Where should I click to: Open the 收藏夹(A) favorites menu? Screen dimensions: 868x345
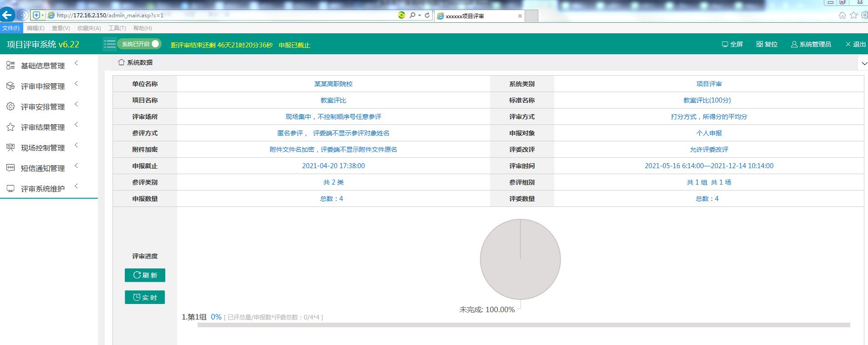point(89,28)
